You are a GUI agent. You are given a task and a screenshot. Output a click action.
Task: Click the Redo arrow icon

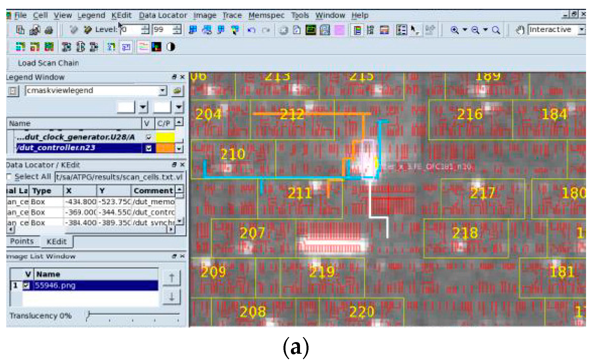(264, 29)
